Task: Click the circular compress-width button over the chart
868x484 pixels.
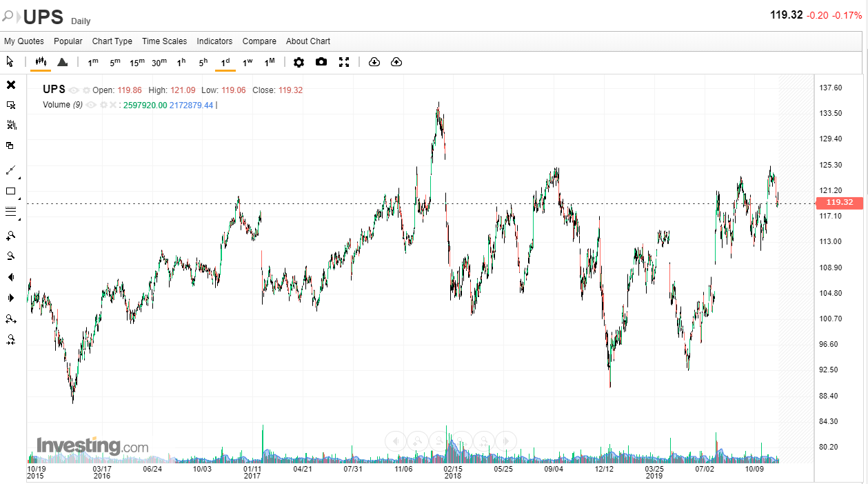Action: pyautogui.click(x=483, y=441)
